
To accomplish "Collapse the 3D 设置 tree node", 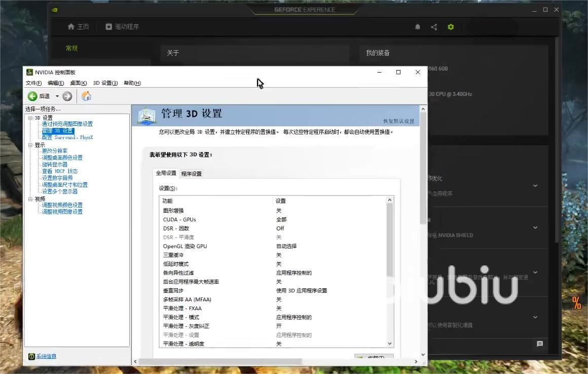I will [x=30, y=118].
